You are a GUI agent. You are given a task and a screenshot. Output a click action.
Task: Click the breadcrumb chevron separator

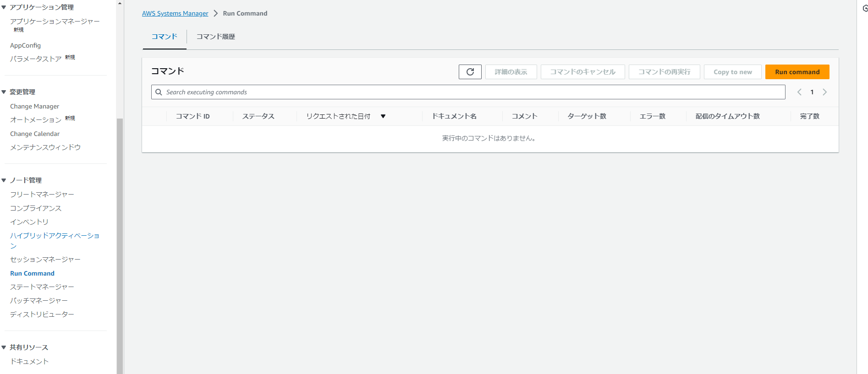coord(215,13)
